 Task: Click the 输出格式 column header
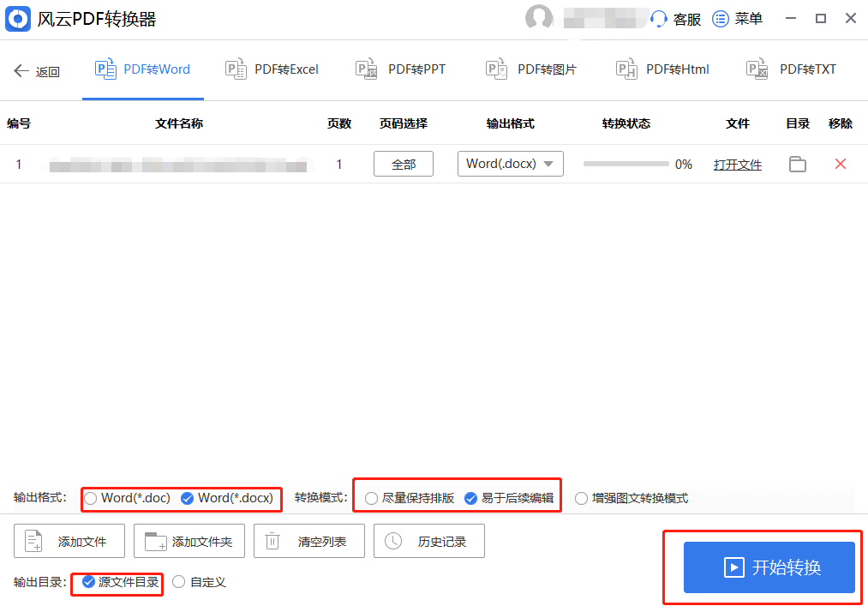pos(511,123)
